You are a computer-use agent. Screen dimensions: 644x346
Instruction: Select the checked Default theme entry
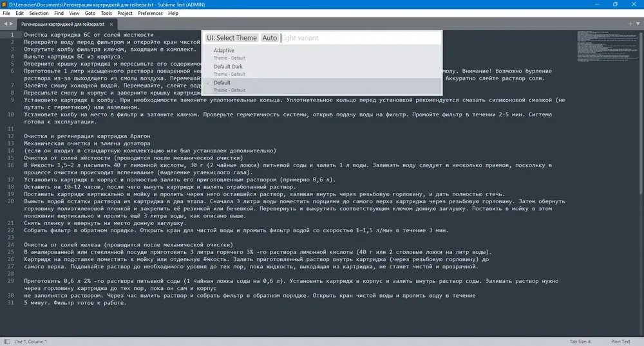[323, 86]
